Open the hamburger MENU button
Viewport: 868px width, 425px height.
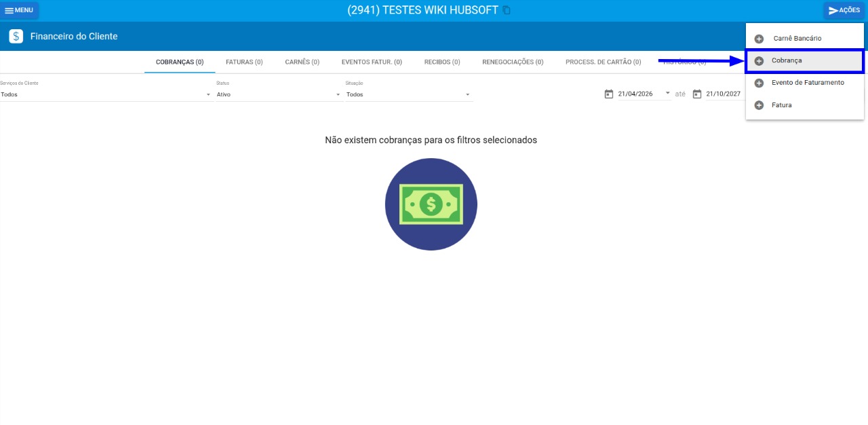(19, 10)
